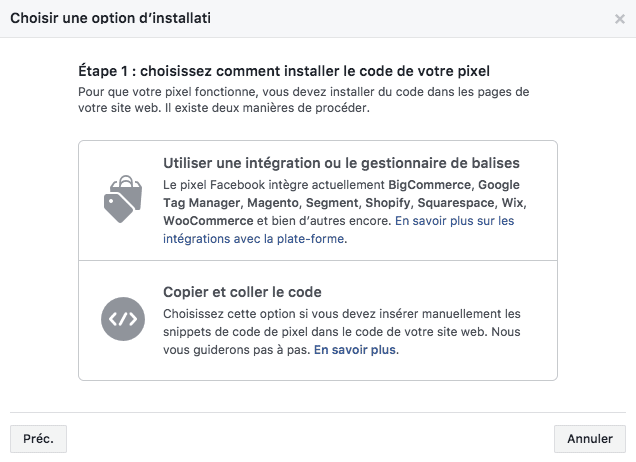Select "Utiliser une intégration ou le gestionnaire de balises"
The width and height of the screenshot is (636, 462).
click(x=341, y=163)
